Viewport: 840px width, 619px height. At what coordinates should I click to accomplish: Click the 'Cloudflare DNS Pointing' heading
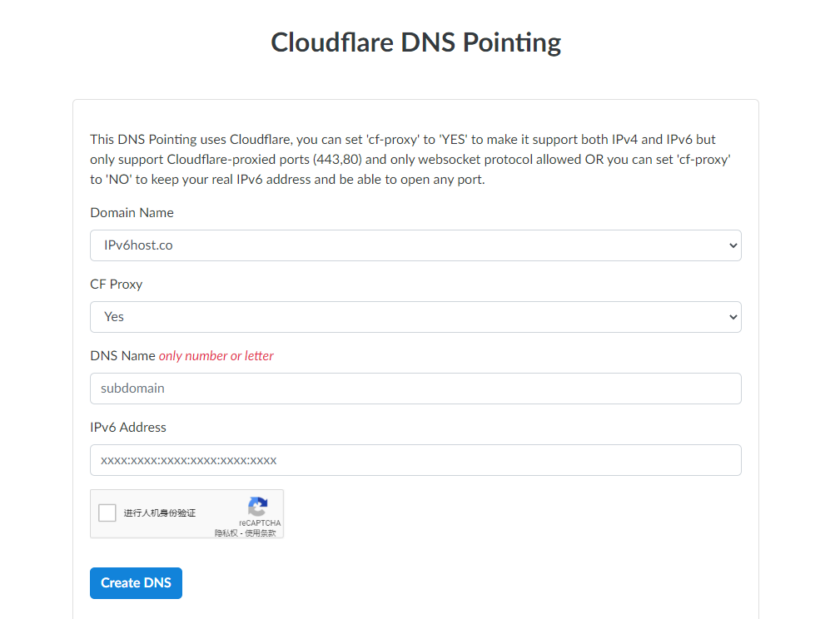pyautogui.click(x=415, y=42)
